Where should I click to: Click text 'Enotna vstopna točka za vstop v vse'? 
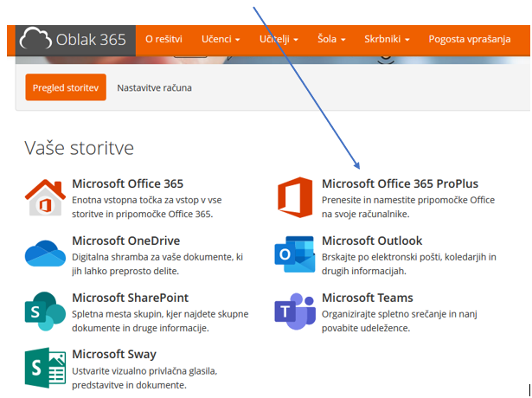point(146,200)
